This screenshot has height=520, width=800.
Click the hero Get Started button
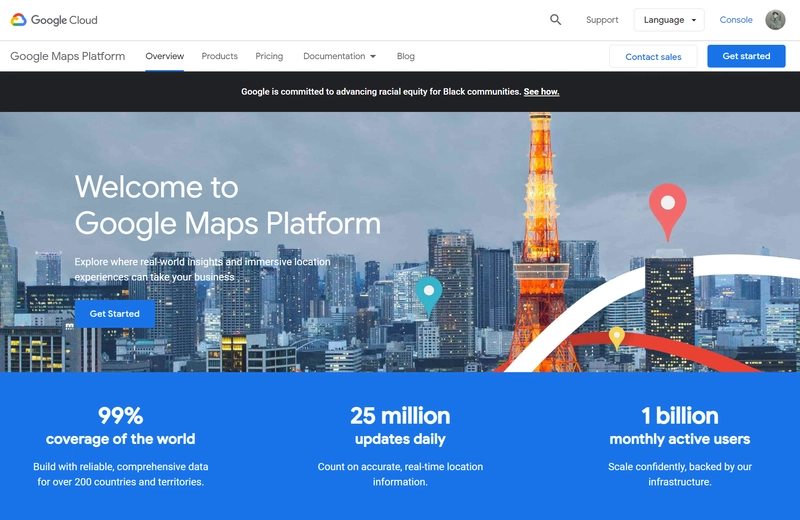coord(114,314)
